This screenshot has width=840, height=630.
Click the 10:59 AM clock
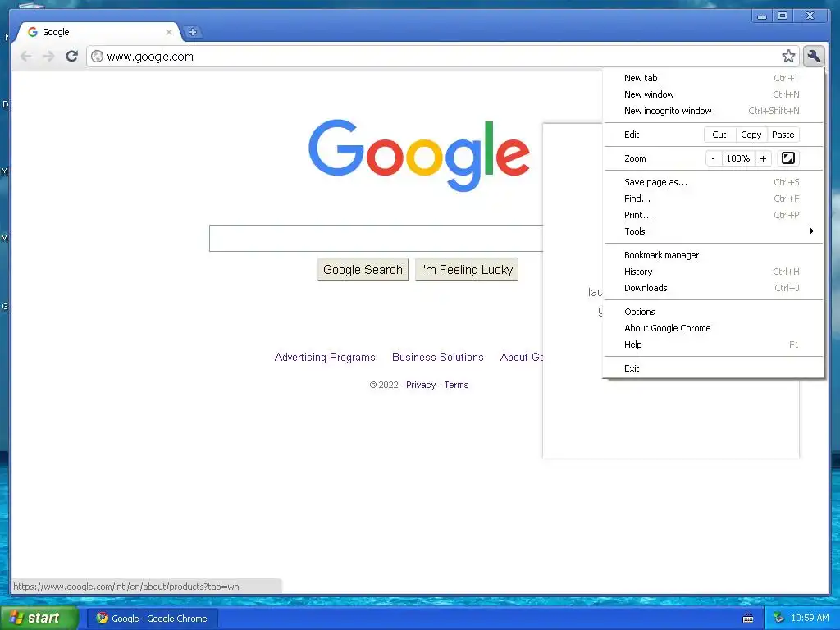[x=810, y=619]
